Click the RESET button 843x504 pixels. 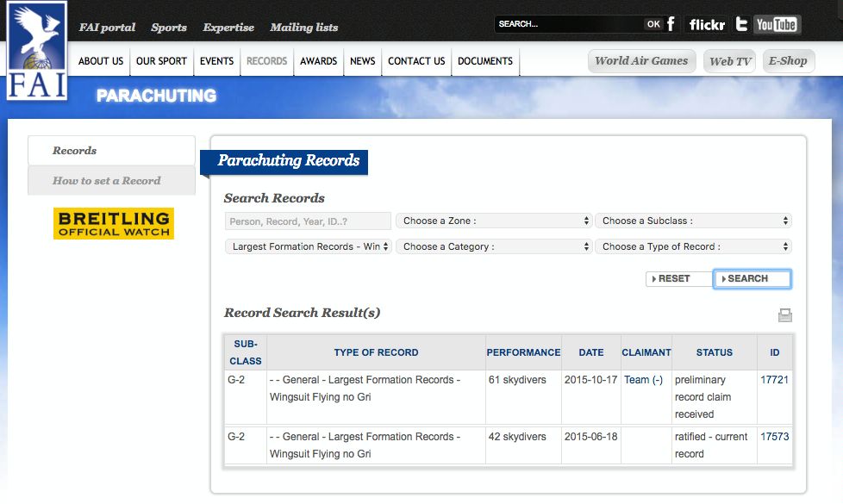(678, 279)
